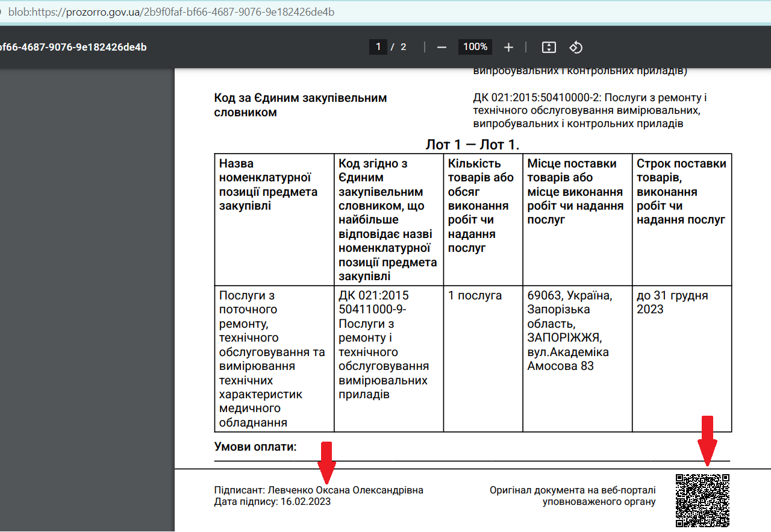Select column header "Код згідно з Єдиним закупівельним словником"
The image size is (771, 532).
(389, 219)
